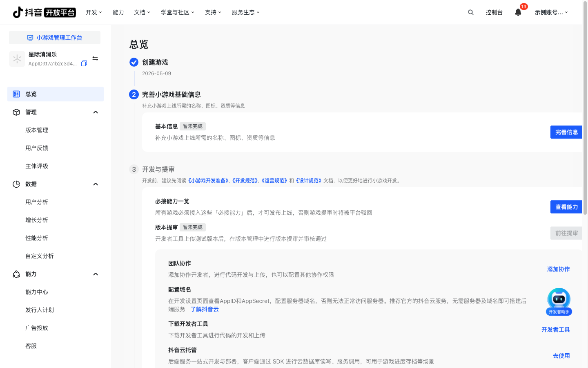Click the 总览 sidebar grid icon

tap(16, 94)
